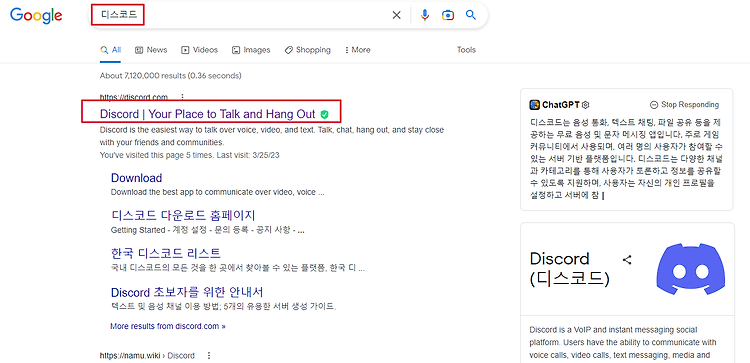Click the ChatGPT extension logo icon

pos(535,105)
